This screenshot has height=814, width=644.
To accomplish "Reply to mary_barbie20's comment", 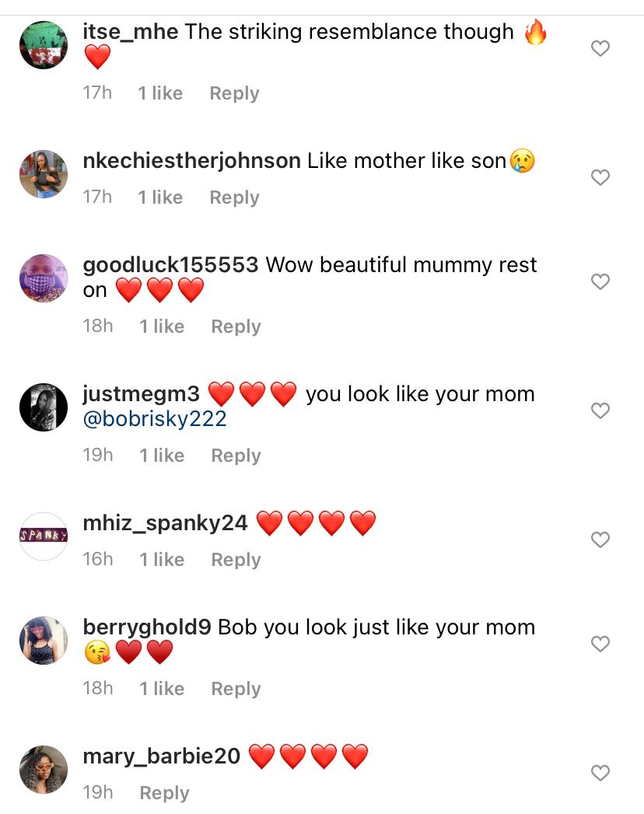I will tap(164, 793).
